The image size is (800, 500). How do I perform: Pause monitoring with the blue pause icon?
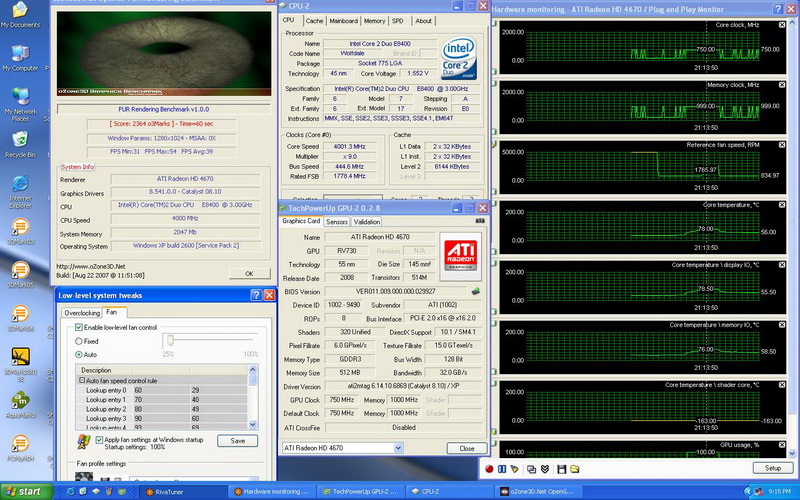click(502, 469)
